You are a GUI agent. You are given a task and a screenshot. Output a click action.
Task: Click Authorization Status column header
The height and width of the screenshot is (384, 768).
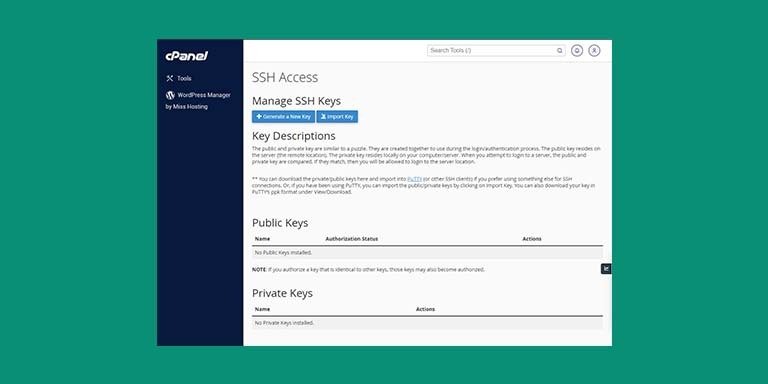(352, 239)
